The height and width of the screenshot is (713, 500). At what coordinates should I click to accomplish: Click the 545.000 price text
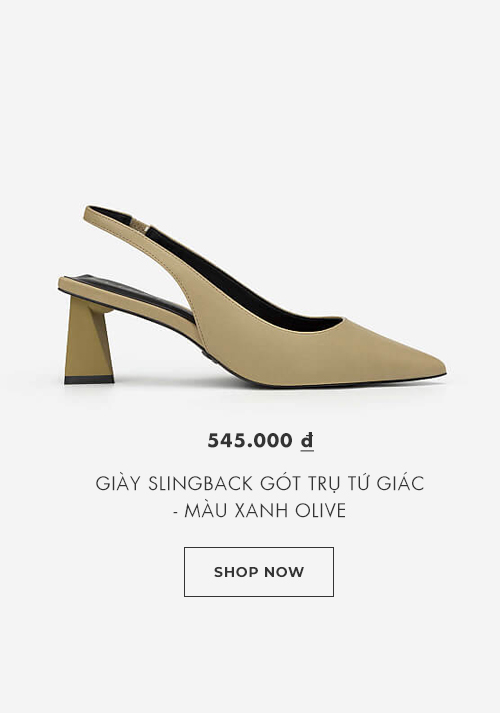pyautogui.click(x=250, y=441)
